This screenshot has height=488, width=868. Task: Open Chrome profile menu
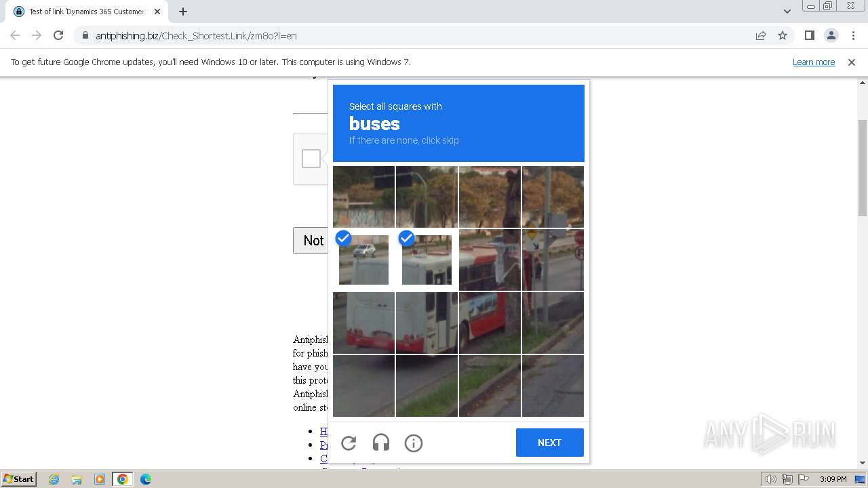click(831, 35)
